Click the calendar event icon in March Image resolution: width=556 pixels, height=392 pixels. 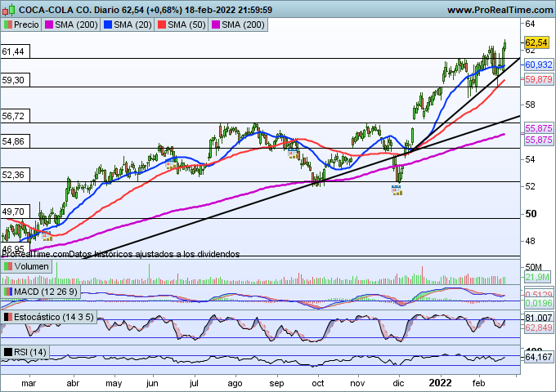(47, 237)
